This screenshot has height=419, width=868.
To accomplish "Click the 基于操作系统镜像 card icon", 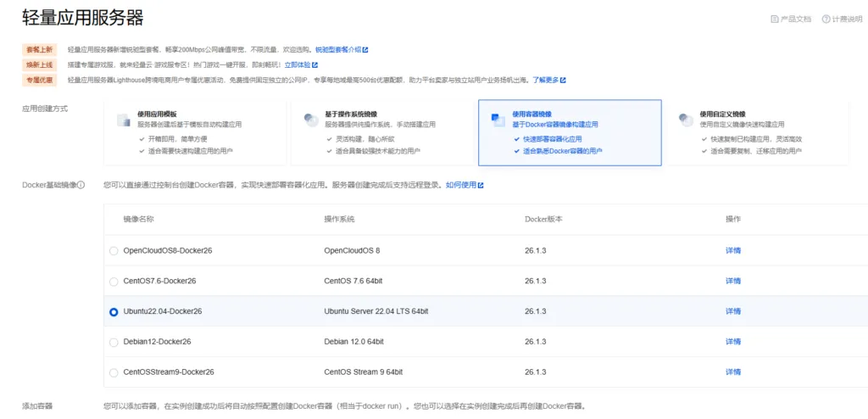I will [x=310, y=120].
